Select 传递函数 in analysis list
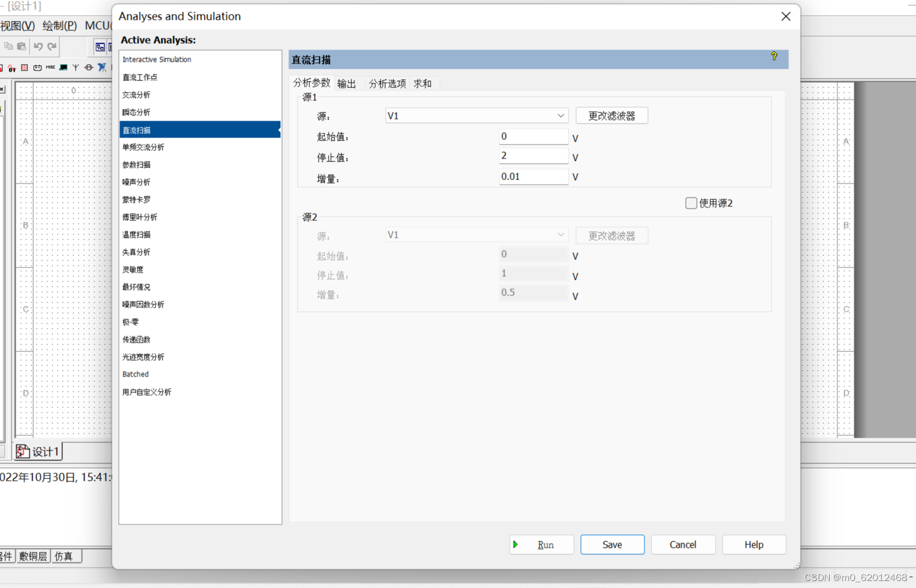This screenshot has width=916, height=588. (x=200, y=339)
